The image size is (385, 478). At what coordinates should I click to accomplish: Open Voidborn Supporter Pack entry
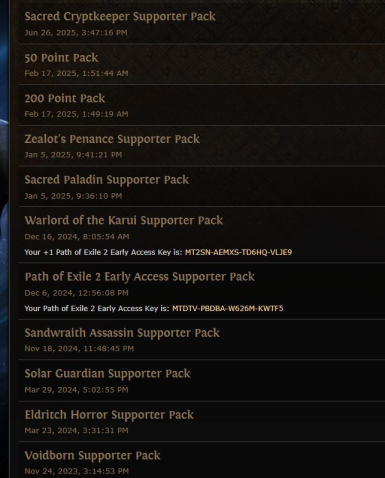click(92, 456)
